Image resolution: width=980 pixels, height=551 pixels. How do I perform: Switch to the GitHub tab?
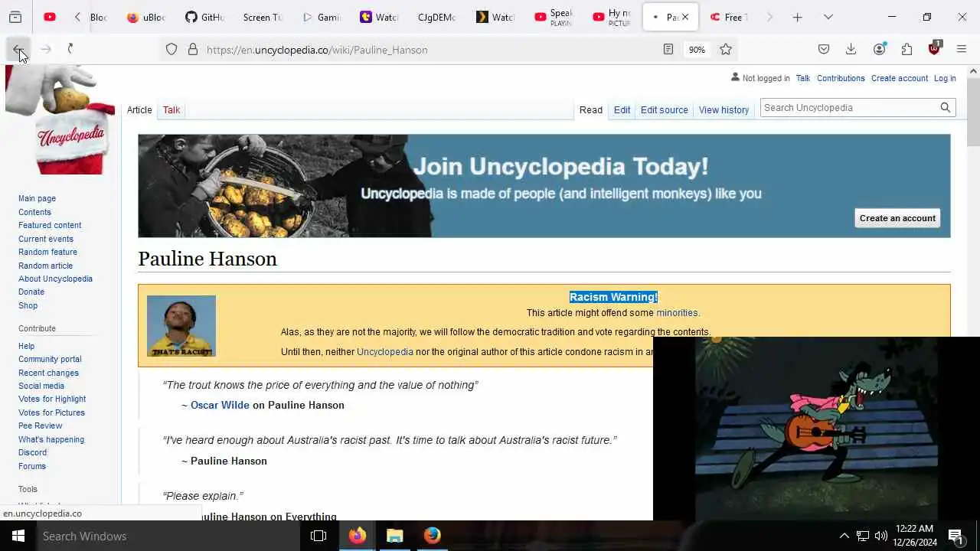[204, 17]
